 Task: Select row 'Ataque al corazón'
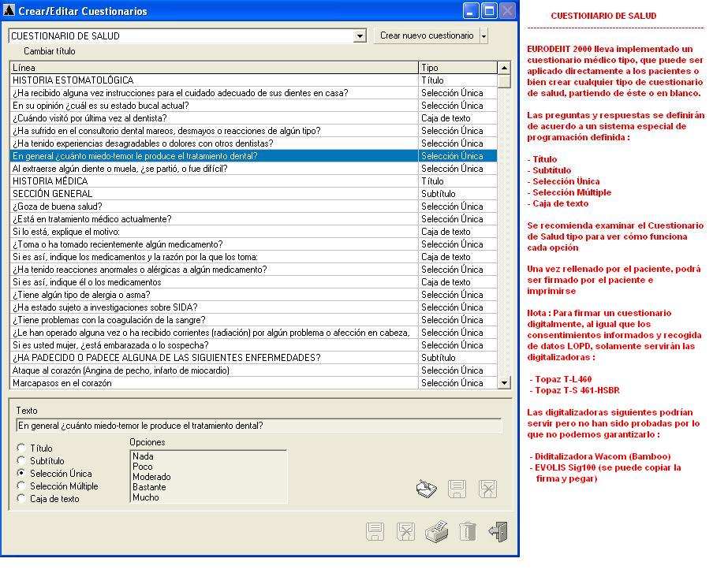253,370
